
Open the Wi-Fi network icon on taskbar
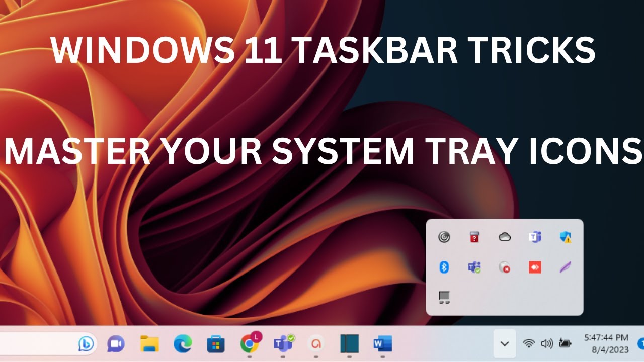point(528,344)
